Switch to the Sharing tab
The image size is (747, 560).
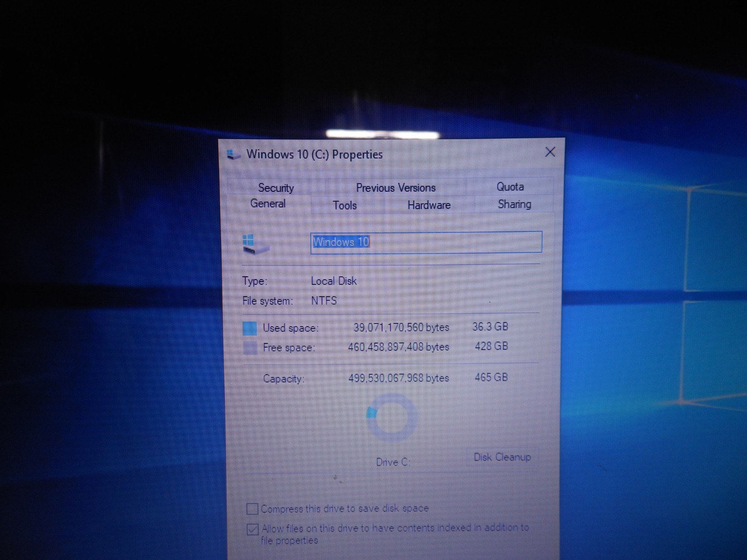(x=514, y=204)
